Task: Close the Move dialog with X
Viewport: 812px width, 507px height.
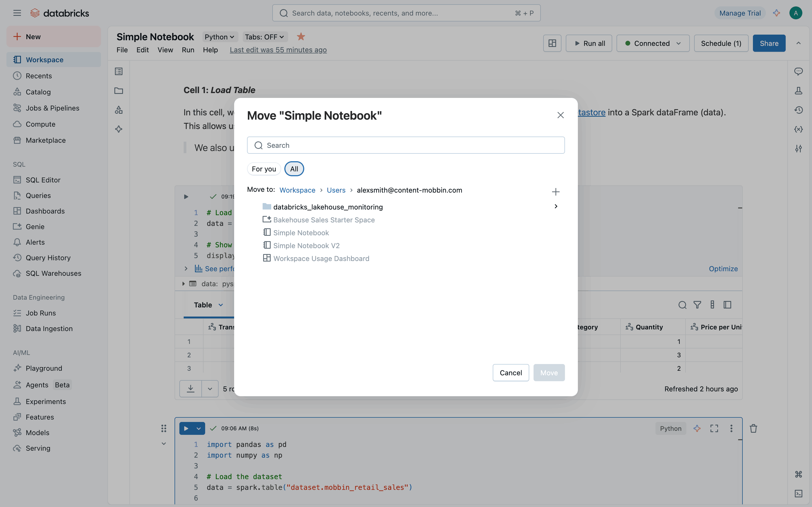Action: pyautogui.click(x=560, y=115)
